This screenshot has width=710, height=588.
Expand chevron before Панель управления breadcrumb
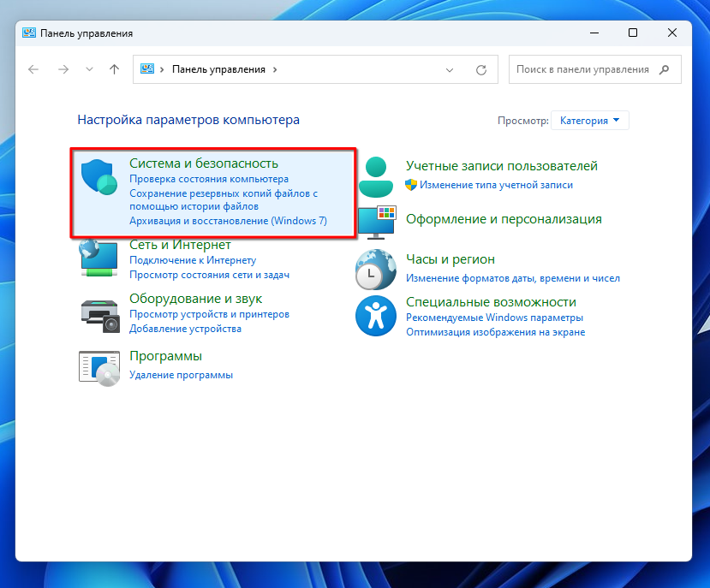click(162, 69)
